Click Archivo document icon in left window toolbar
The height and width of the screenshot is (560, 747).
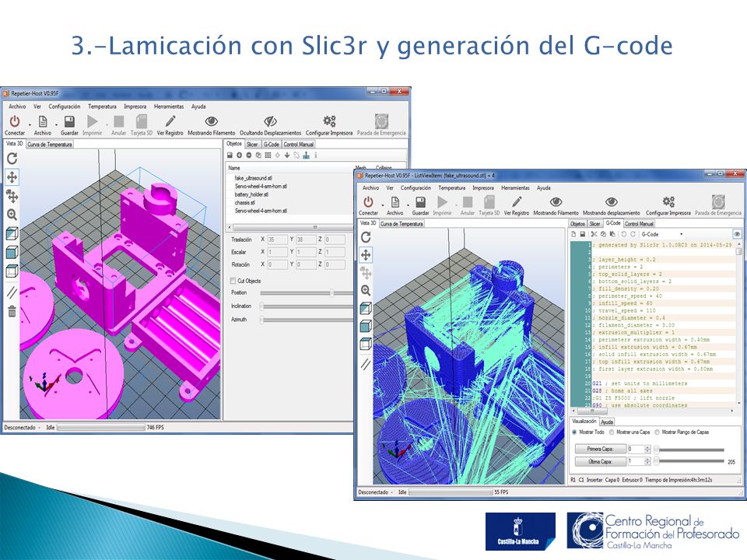coord(42,121)
